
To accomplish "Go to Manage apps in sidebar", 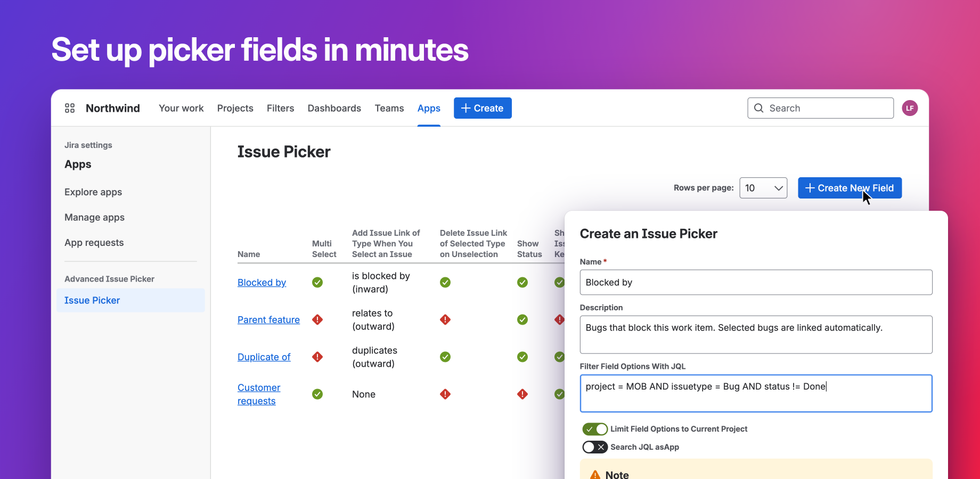I will (x=94, y=217).
